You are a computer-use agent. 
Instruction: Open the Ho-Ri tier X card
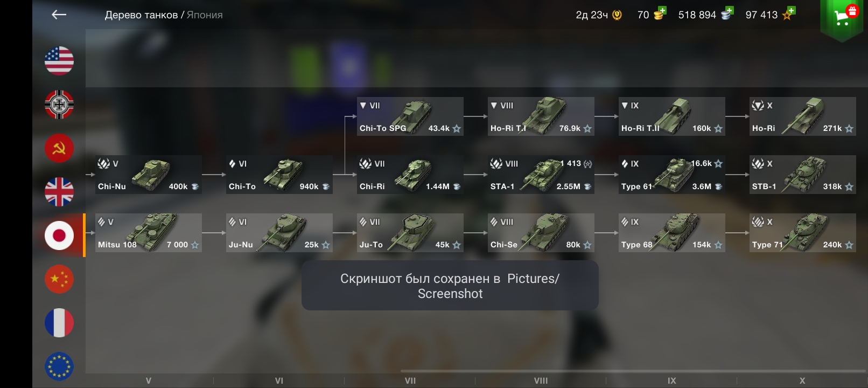803,116
